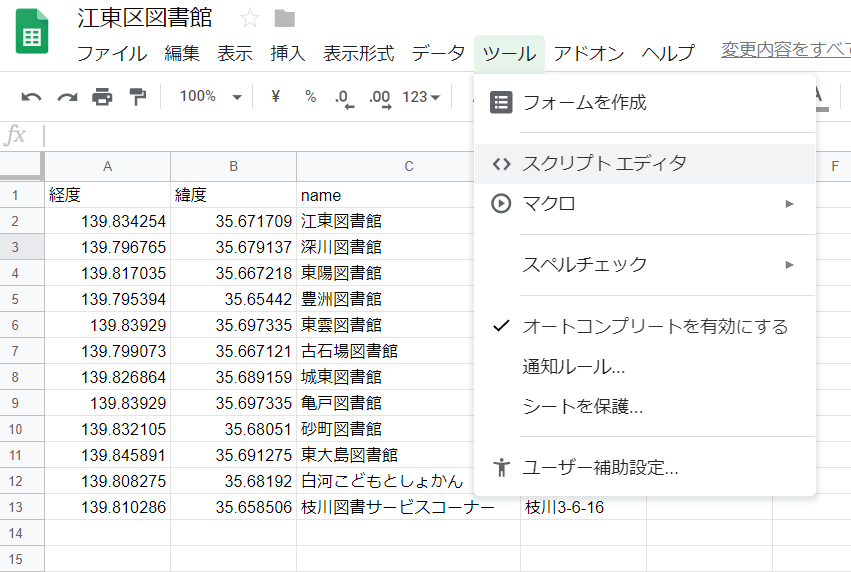Screen dimensions: 851x572
Task: Click cell 古石場図書館
Action: point(385,351)
